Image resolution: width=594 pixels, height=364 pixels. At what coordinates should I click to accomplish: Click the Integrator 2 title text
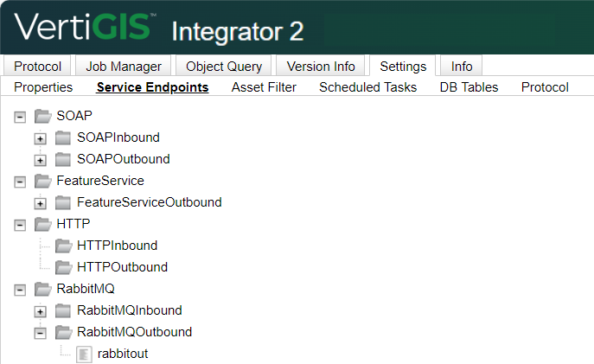click(x=238, y=31)
